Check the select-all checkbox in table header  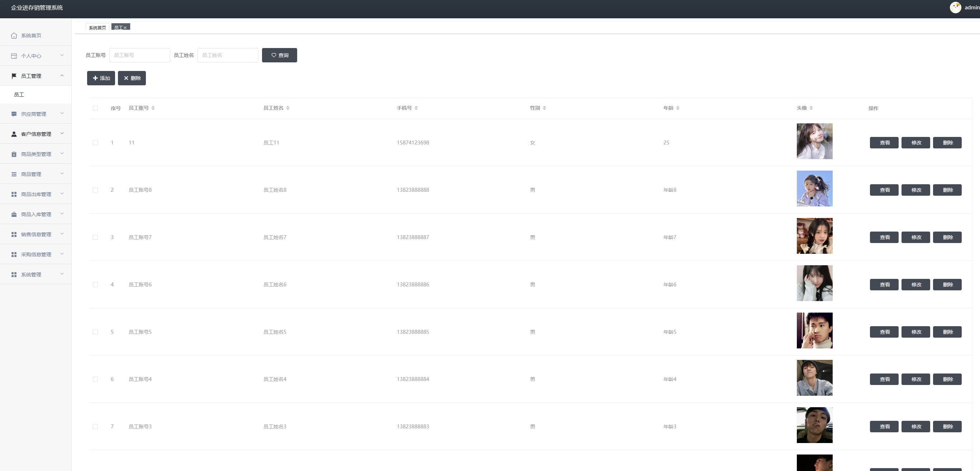(95, 108)
